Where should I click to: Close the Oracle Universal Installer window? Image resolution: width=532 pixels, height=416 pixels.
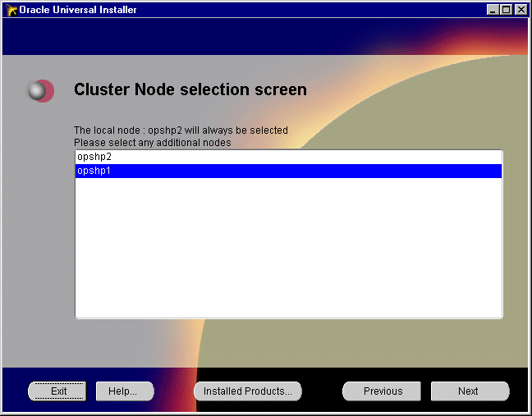tap(521, 10)
